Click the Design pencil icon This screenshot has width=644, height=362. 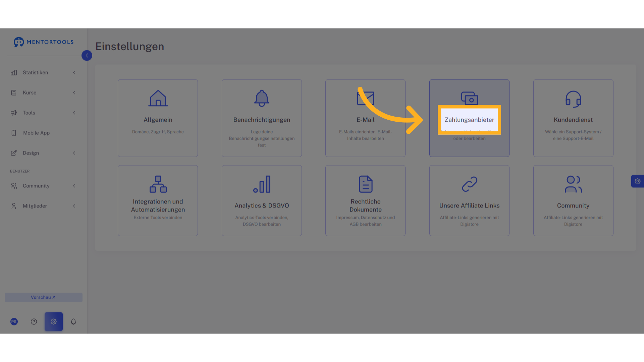(x=14, y=153)
